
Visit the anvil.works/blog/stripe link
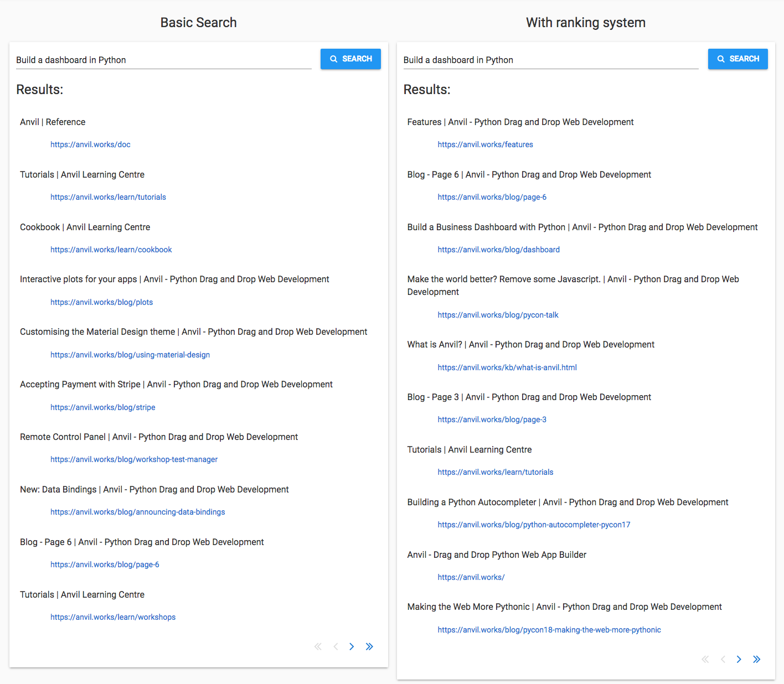pos(102,407)
